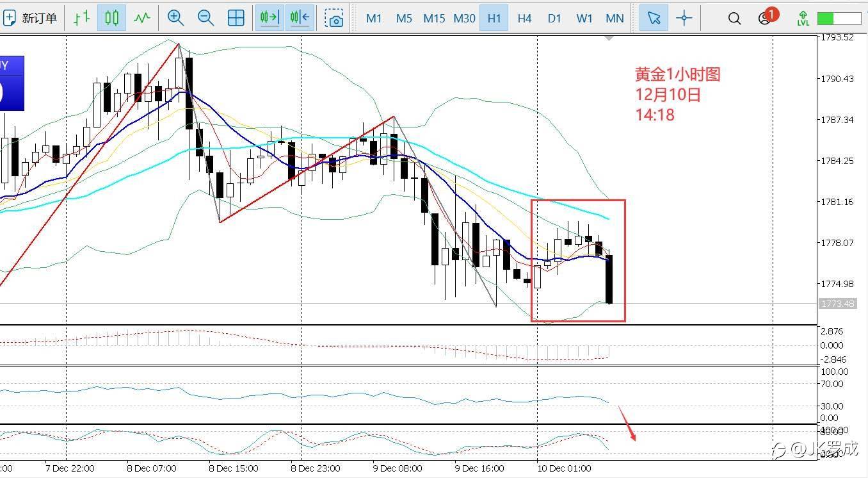This screenshot has height=478, width=868.
Task: Click time axis label 9 Dec 08:00
Action: click(x=398, y=468)
